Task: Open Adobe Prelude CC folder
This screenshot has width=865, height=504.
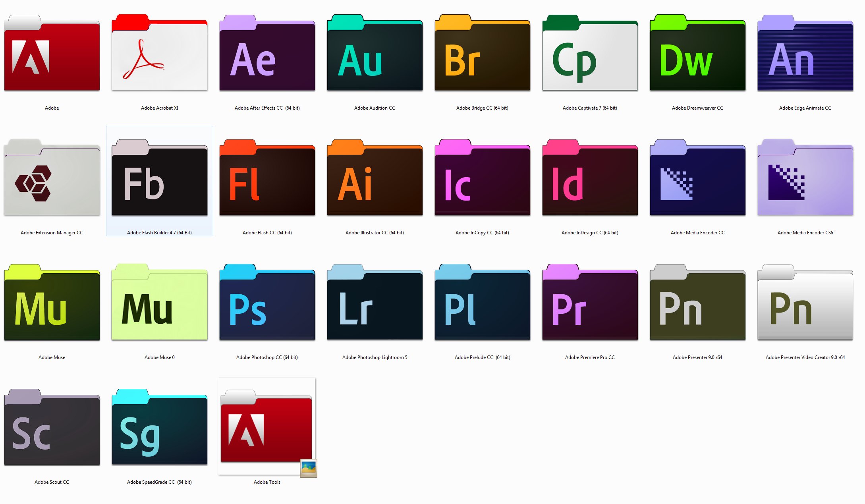Action: [x=483, y=306]
